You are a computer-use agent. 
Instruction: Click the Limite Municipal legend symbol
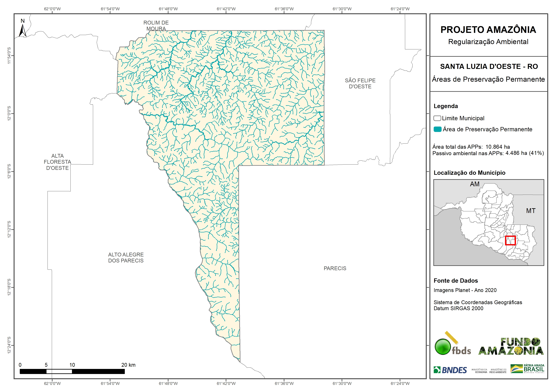pos(437,118)
